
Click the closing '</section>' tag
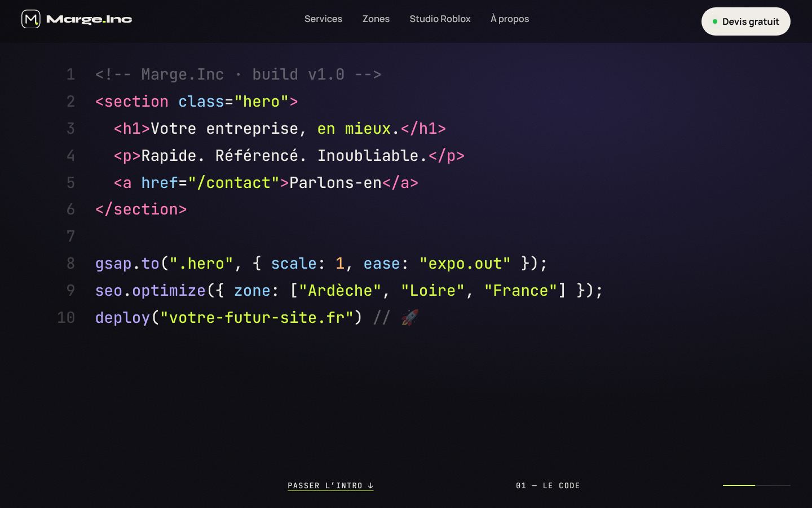click(141, 209)
